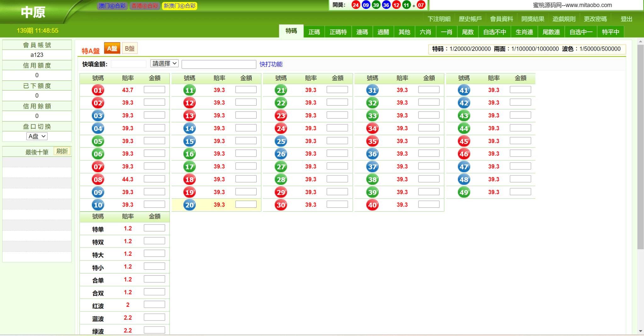The width and height of the screenshot is (644, 336).
Task: Click the red number 30 ball
Action: click(x=281, y=205)
